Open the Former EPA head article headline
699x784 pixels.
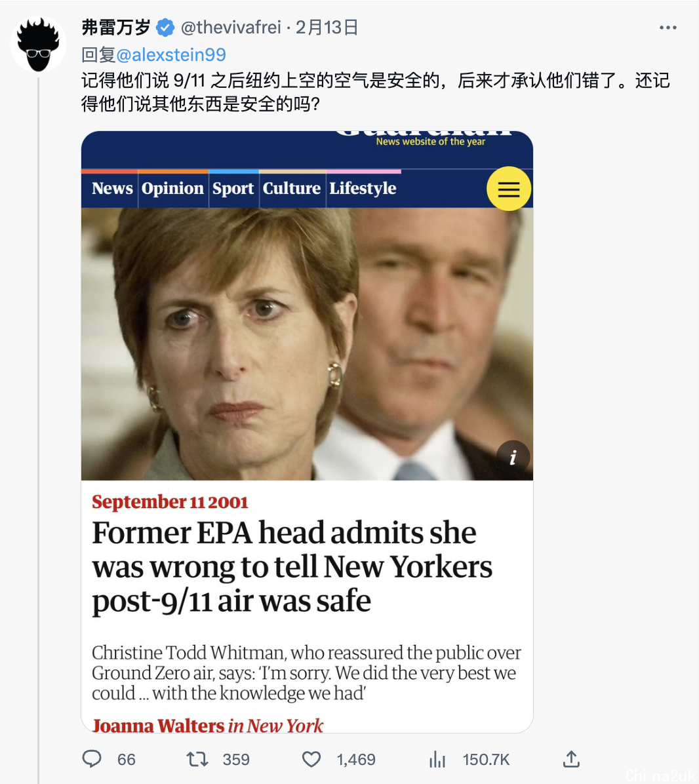point(292,566)
